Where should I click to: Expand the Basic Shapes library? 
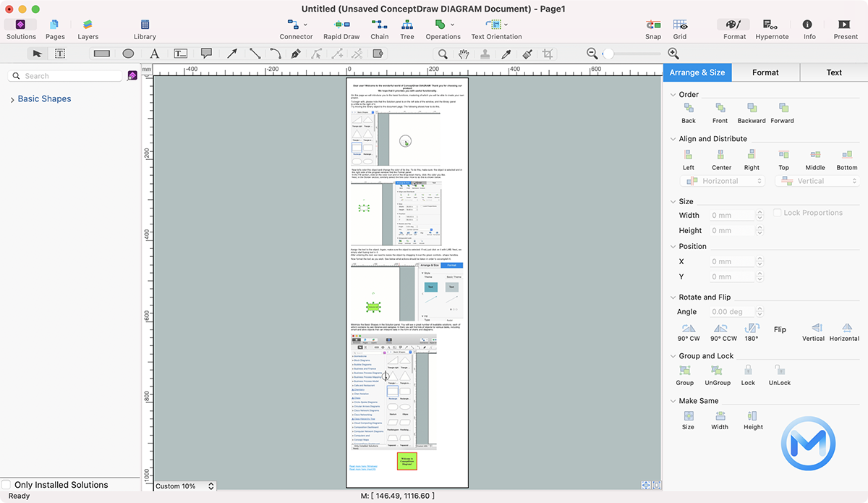(x=12, y=99)
